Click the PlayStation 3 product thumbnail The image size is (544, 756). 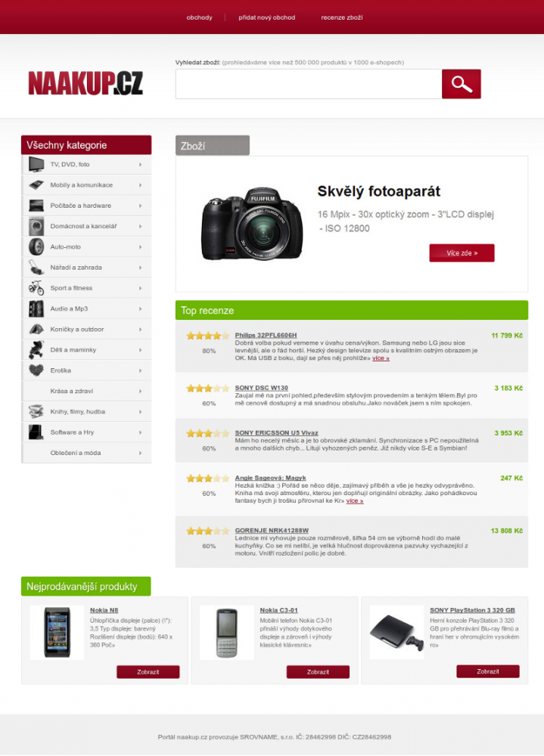(x=396, y=633)
